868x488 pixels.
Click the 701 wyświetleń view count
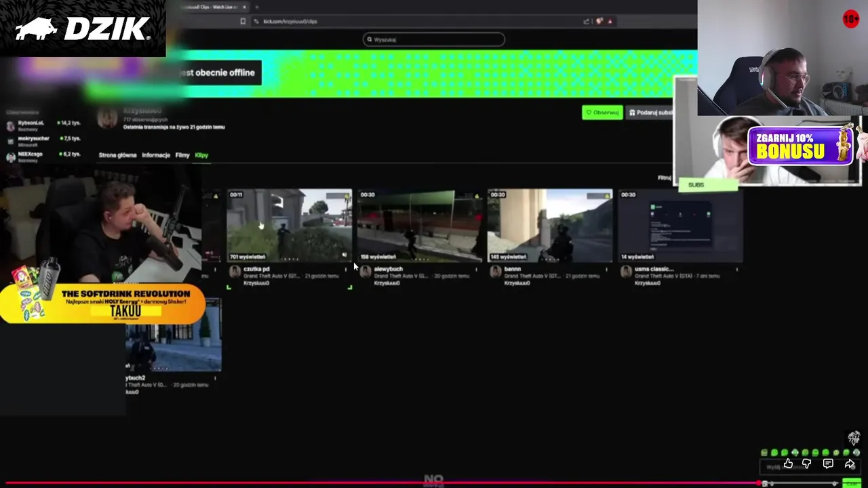click(x=248, y=257)
